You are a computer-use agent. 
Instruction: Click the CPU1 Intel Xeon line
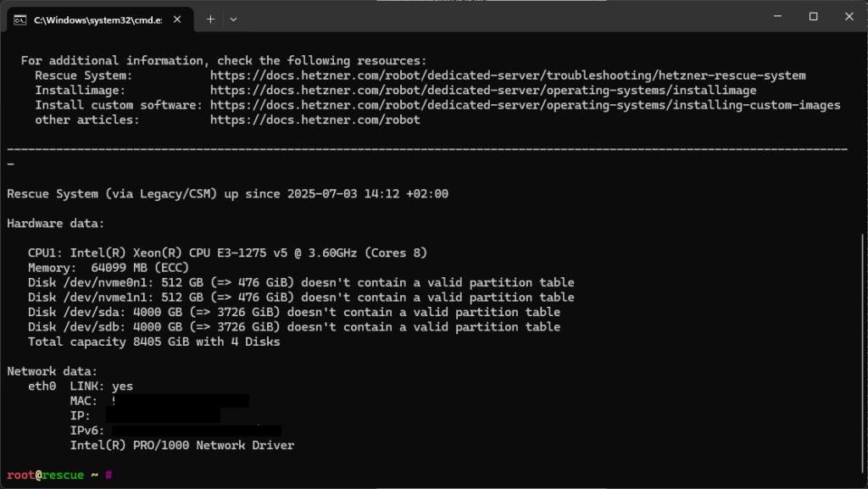pos(227,253)
